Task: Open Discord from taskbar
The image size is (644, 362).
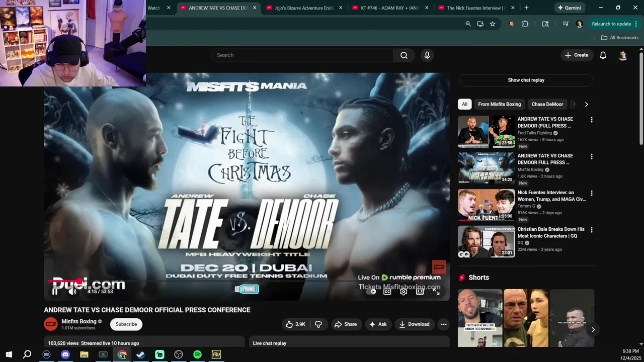Action: tap(65, 354)
